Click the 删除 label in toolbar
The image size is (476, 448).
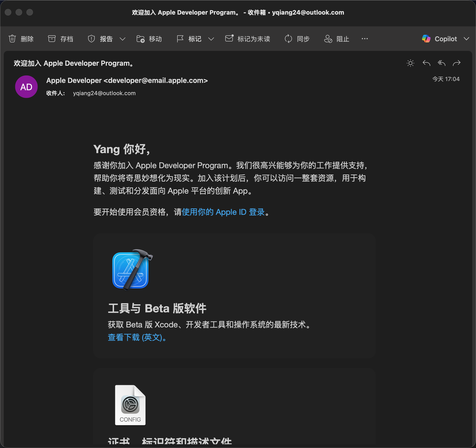point(27,39)
